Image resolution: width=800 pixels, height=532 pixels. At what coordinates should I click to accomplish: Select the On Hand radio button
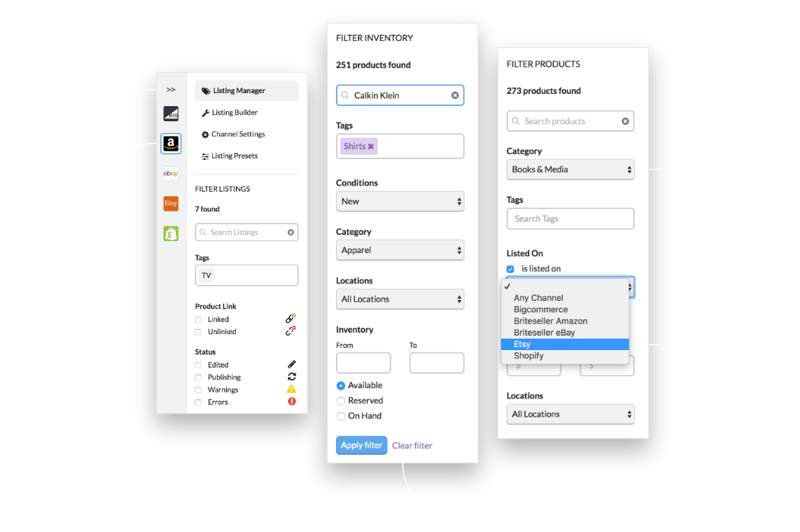pyautogui.click(x=340, y=416)
